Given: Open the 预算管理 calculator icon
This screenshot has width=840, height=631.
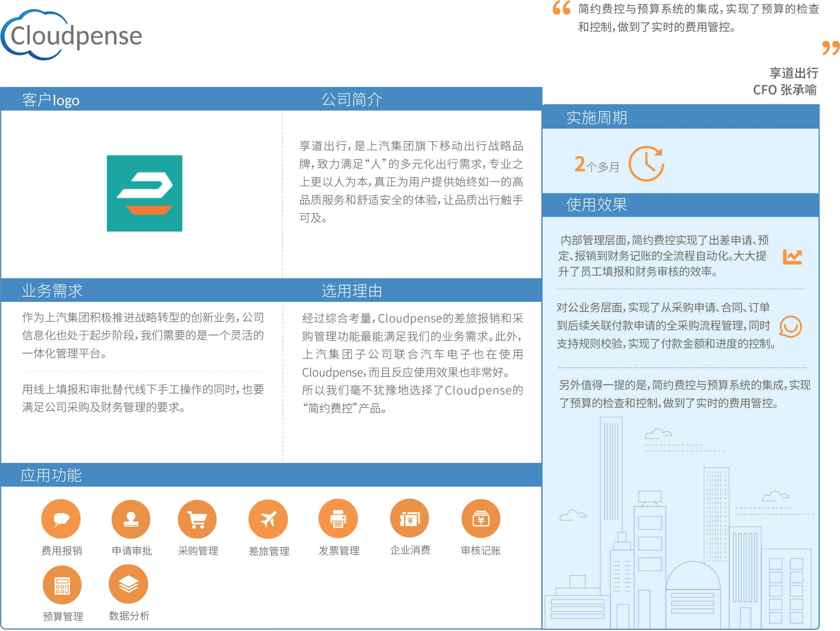Looking at the screenshot, I should point(62,585).
